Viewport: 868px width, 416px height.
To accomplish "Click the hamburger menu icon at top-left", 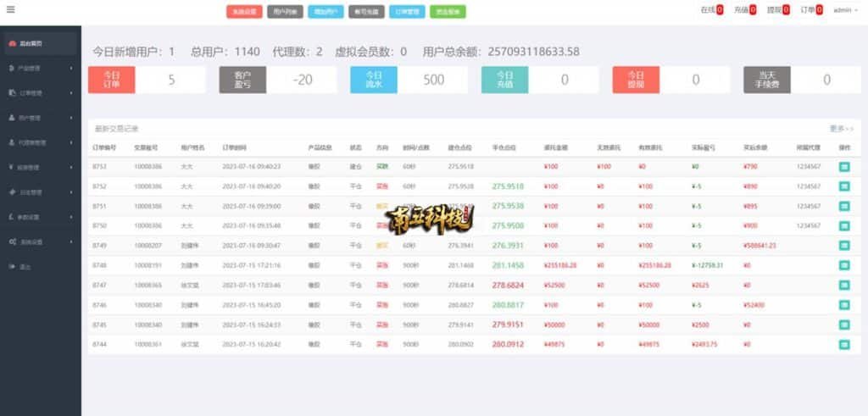I will click(10, 10).
